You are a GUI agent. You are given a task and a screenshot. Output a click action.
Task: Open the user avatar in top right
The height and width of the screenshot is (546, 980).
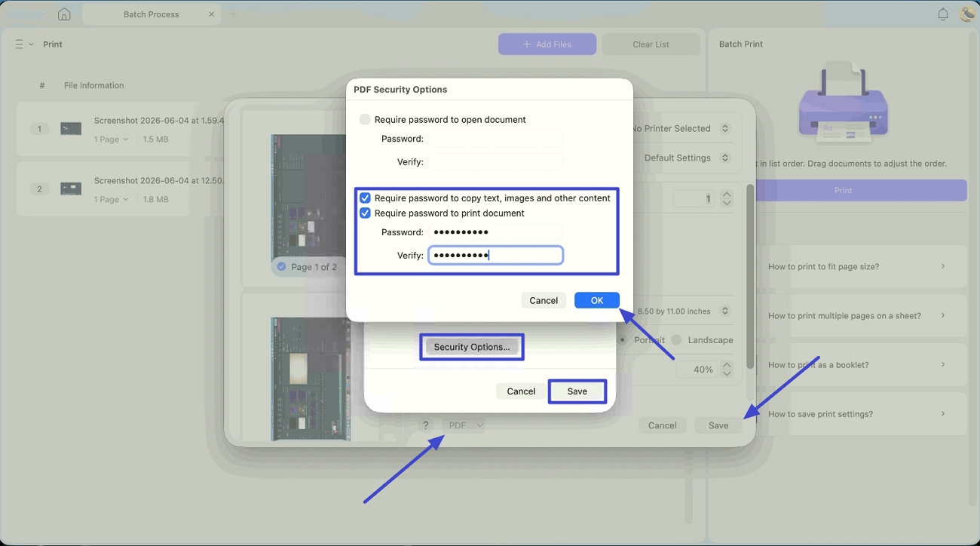pyautogui.click(x=967, y=14)
